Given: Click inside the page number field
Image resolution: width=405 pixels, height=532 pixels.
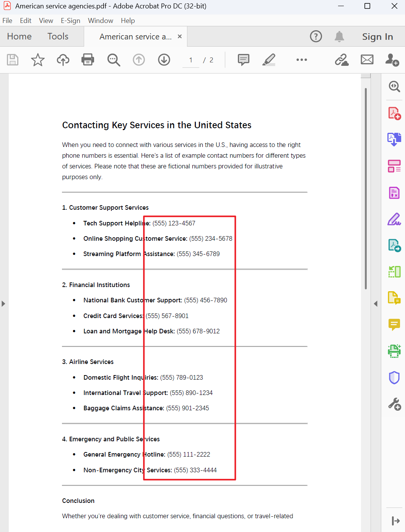Looking at the screenshot, I should click(x=190, y=60).
